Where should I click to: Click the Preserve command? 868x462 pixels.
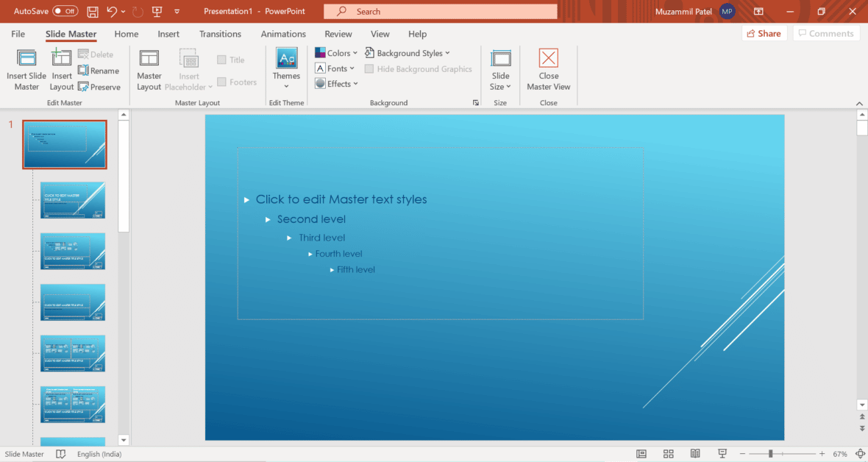[99, 86]
